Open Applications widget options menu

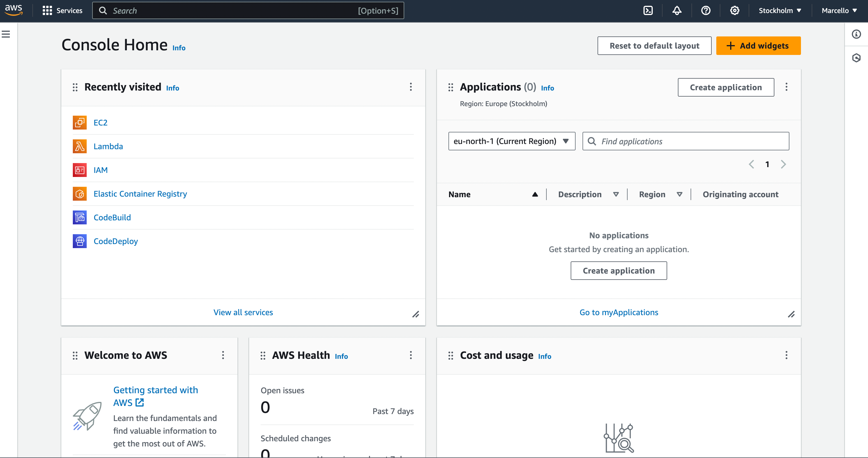(786, 87)
